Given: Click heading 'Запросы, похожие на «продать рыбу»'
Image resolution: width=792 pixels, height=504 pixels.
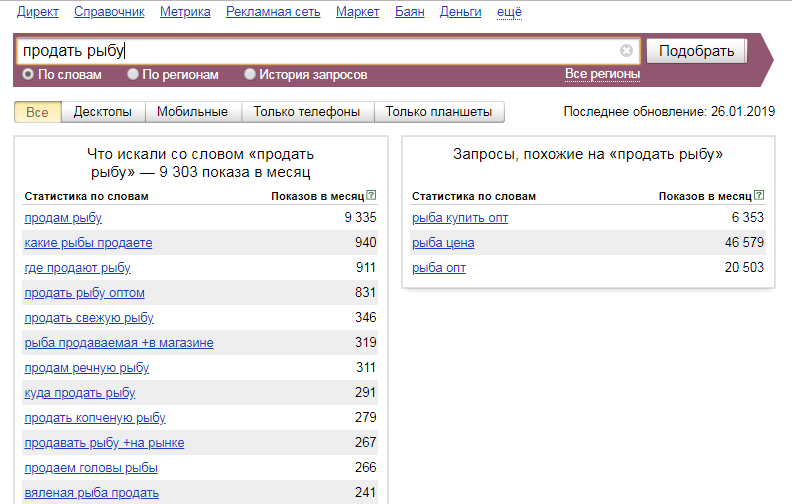Looking at the screenshot, I should (x=588, y=154).
